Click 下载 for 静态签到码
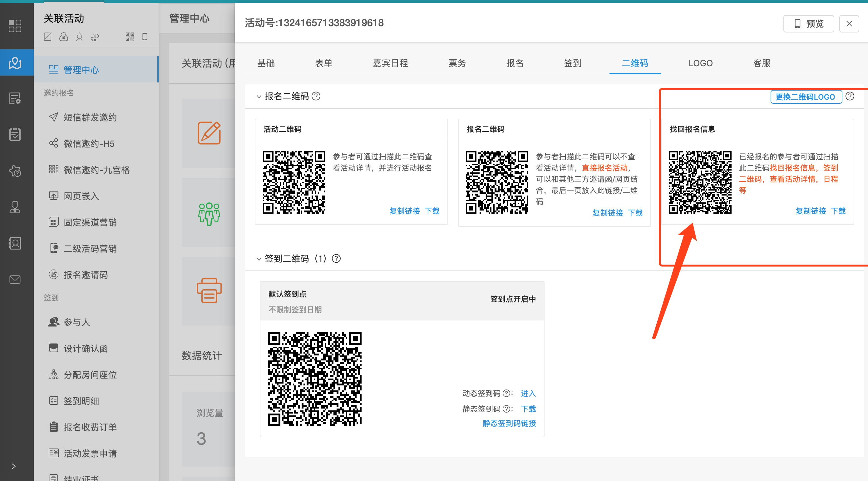This screenshot has height=481, width=868. coord(528,409)
